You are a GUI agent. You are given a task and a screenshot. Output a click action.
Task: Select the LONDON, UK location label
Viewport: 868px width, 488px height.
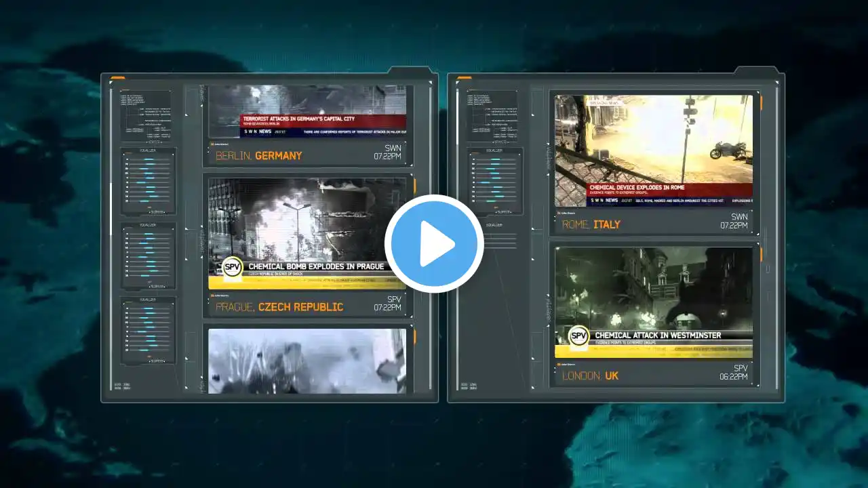(x=590, y=375)
